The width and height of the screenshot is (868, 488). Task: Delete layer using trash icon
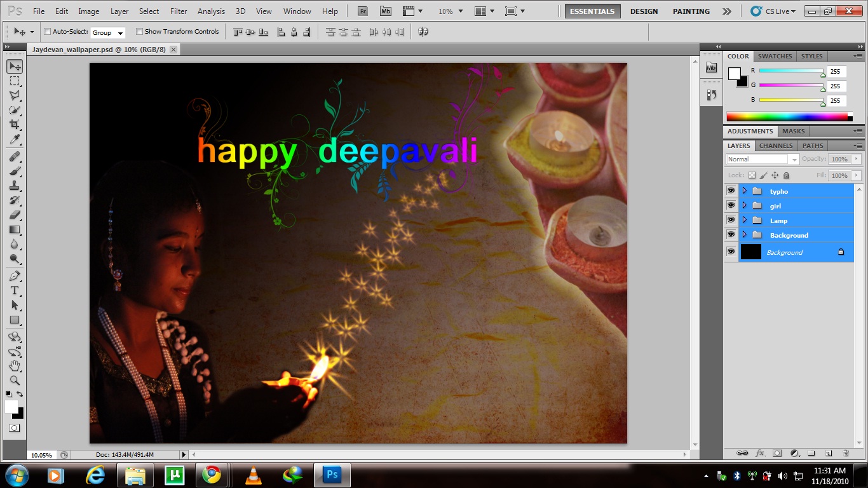(x=846, y=453)
